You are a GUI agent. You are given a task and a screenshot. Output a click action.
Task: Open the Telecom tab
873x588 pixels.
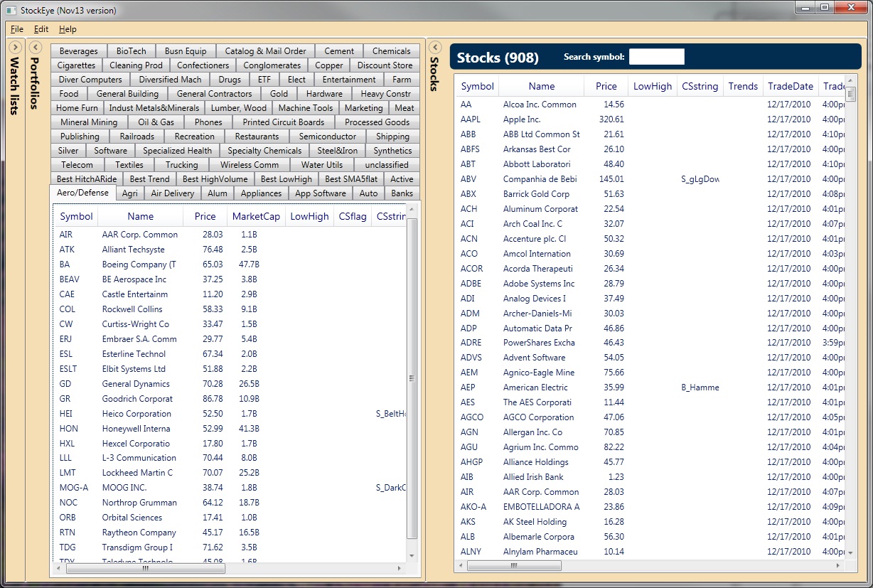point(77,165)
